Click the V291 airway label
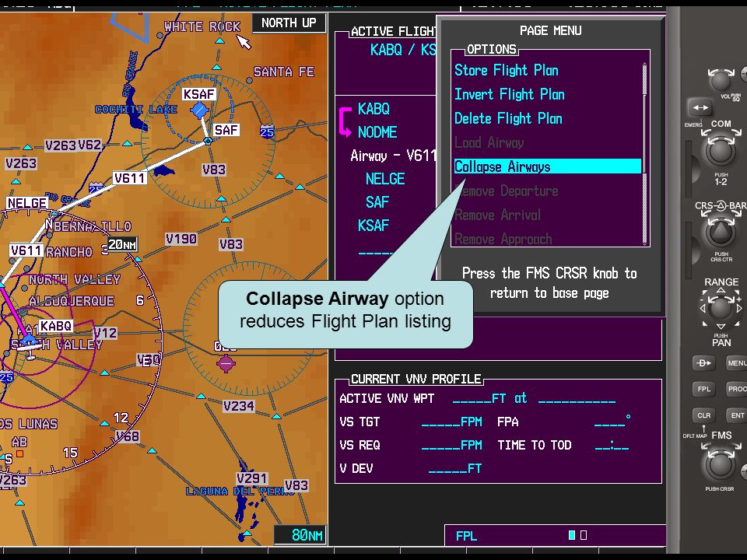This screenshot has height=560, width=747. 251,478
